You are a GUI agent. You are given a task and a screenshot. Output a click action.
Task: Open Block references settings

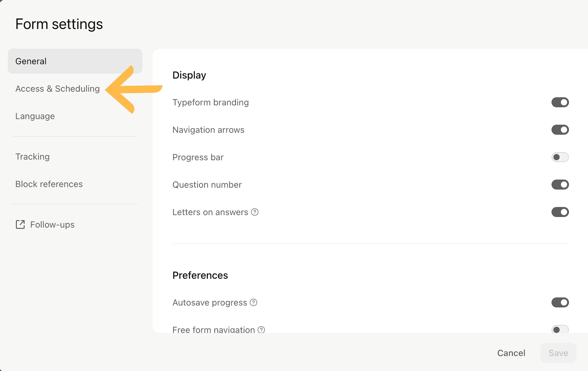coord(49,184)
